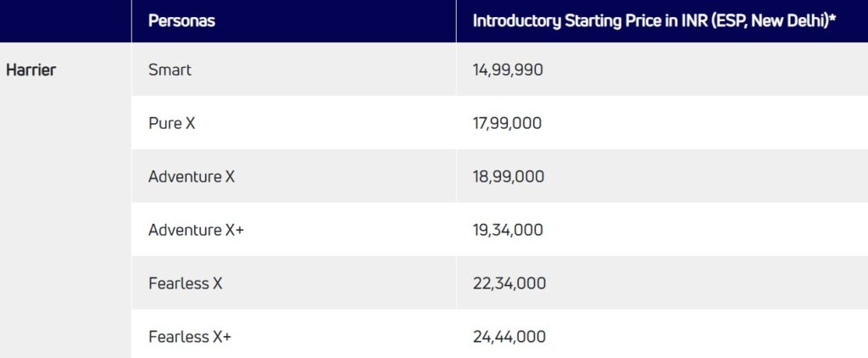The image size is (868, 358).
Task: Click the 14,99,990 price value
Action: 508,70
